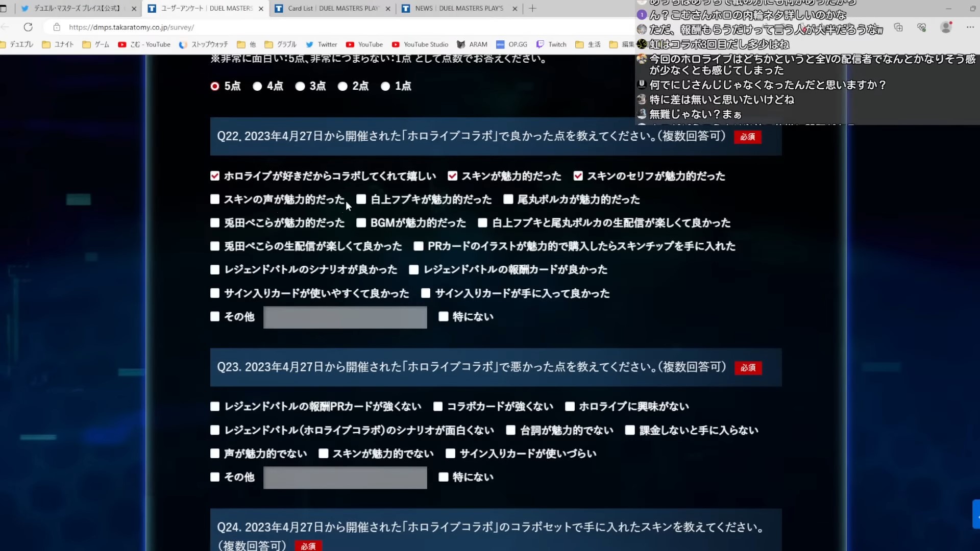Check 兎田ぺこらが魅力的だった
The image size is (980, 551).
(x=215, y=223)
